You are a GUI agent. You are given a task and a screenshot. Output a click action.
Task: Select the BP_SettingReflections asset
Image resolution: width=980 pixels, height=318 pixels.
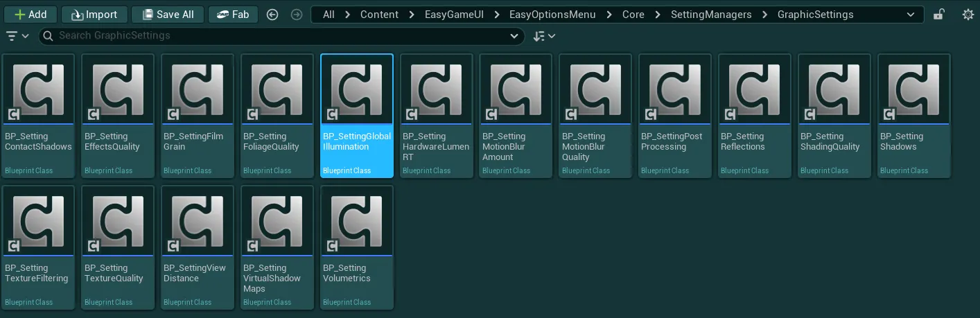click(x=755, y=116)
